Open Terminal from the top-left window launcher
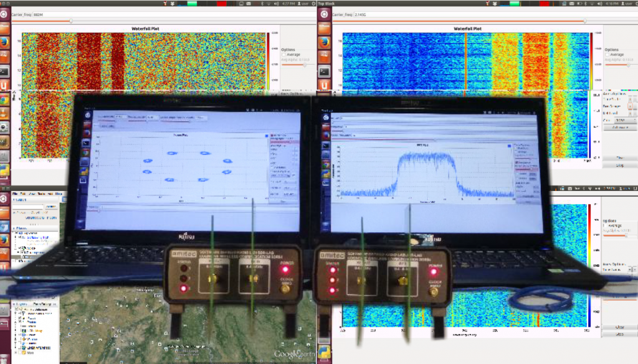Viewport: 638px width, 364px height. click(x=4, y=71)
